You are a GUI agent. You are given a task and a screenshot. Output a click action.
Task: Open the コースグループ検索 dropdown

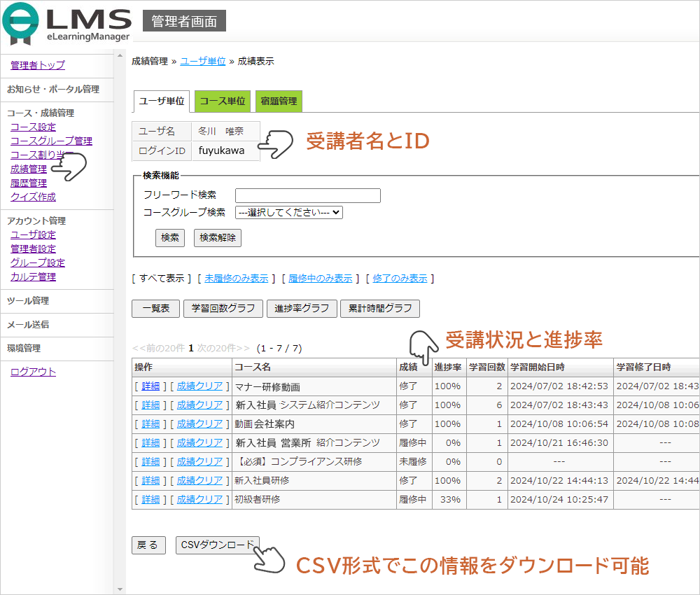[288, 212]
